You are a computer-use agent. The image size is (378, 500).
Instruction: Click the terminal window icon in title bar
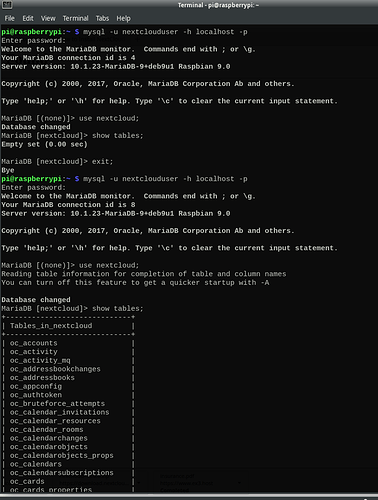point(7,5)
